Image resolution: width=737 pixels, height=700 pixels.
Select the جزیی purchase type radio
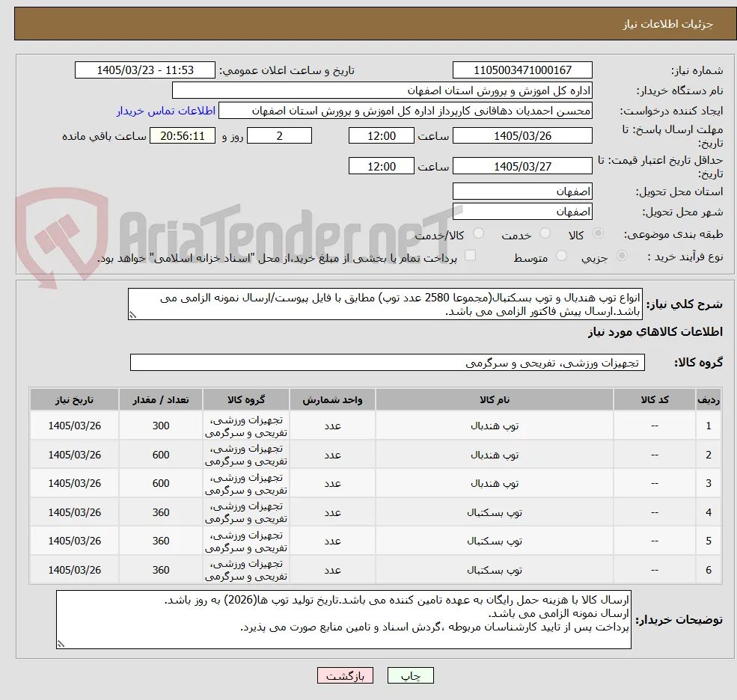point(621,256)
